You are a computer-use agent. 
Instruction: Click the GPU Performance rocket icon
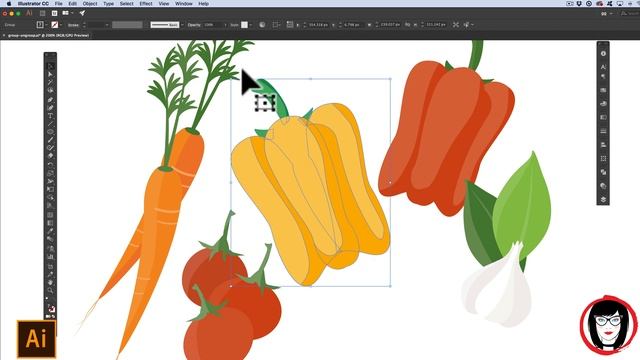point(82,13)
